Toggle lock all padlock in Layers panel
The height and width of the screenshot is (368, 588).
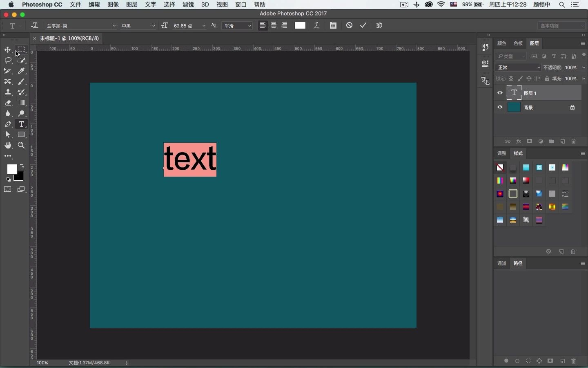[x=547, y=79]
